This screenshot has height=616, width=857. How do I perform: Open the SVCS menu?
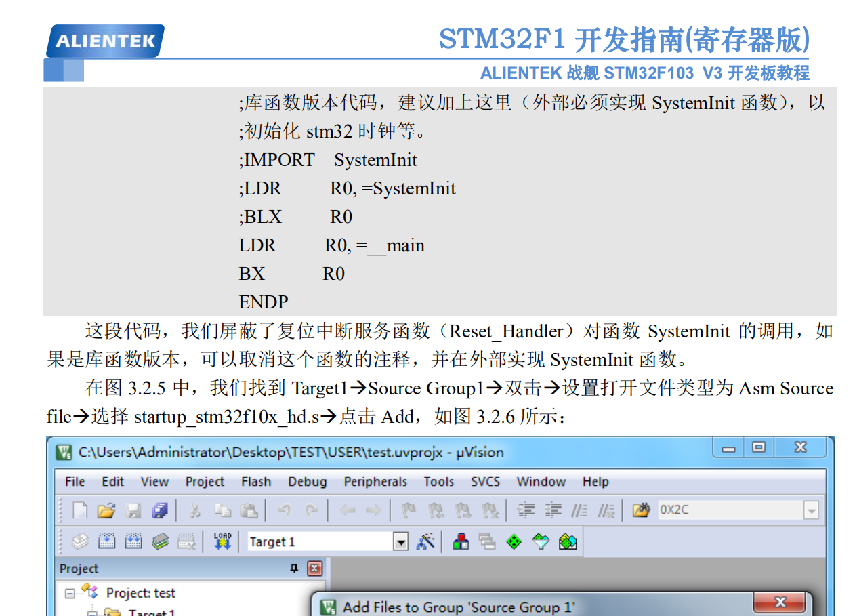(x=485, y=482)
